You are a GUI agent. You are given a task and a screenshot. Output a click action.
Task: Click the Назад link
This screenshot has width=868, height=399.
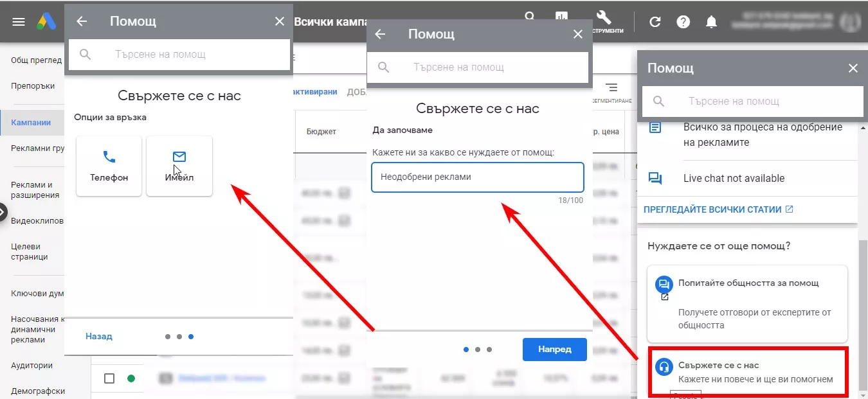pos(99,336)
